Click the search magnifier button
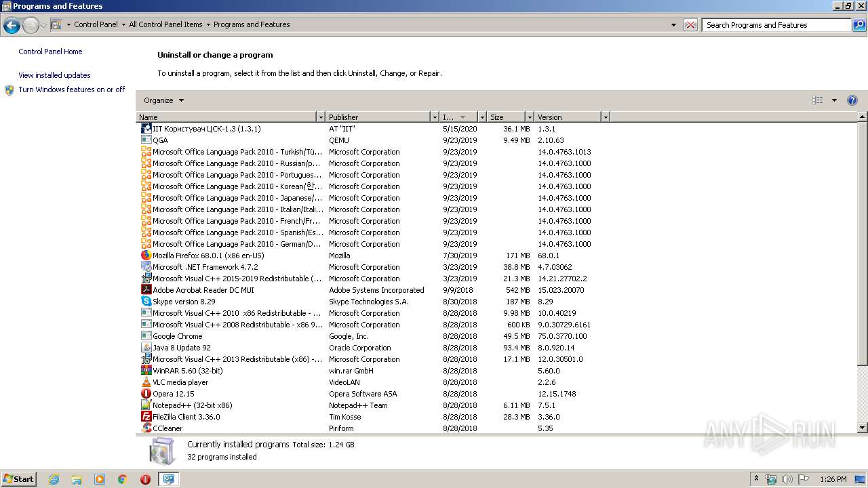 pos(859,25)
